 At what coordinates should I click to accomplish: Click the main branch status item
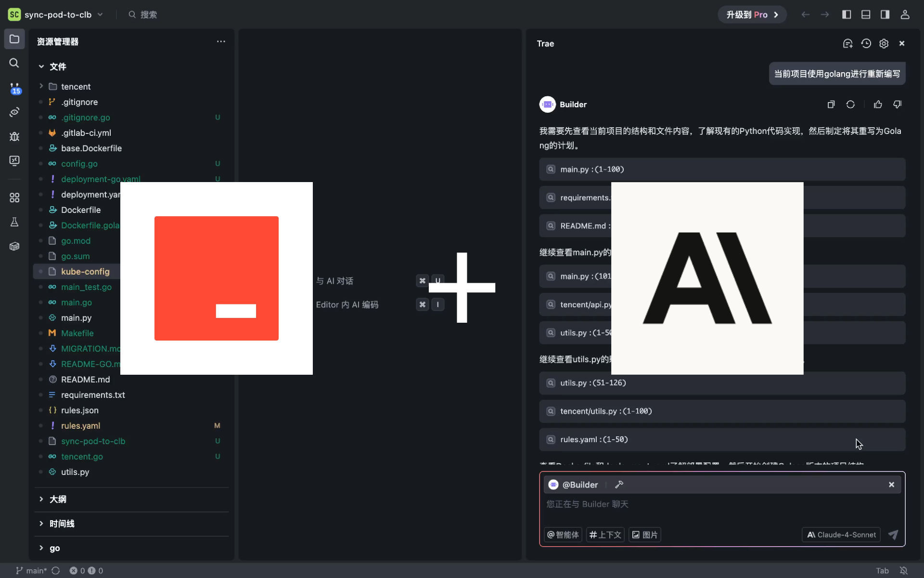(x=31, y=570)
